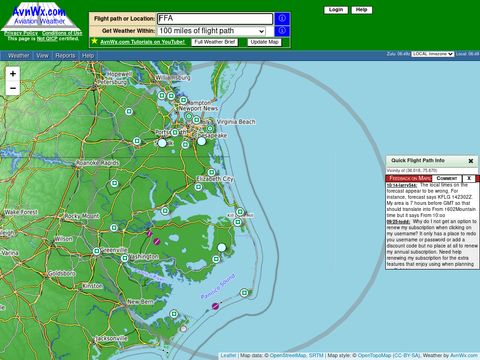Click the yellow star next to Tutorials link
The height and width of the screenshot is (360, 480).
coord(94,41)
